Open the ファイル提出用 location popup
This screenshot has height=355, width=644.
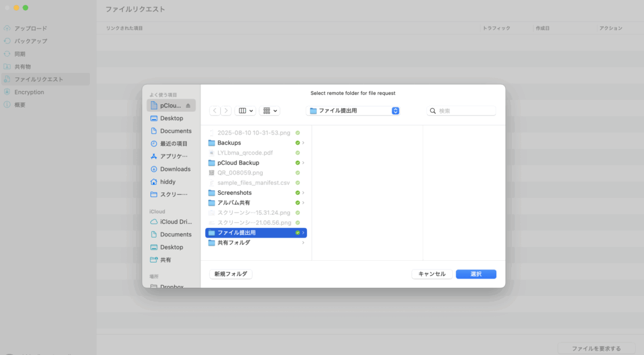(353, 111)
